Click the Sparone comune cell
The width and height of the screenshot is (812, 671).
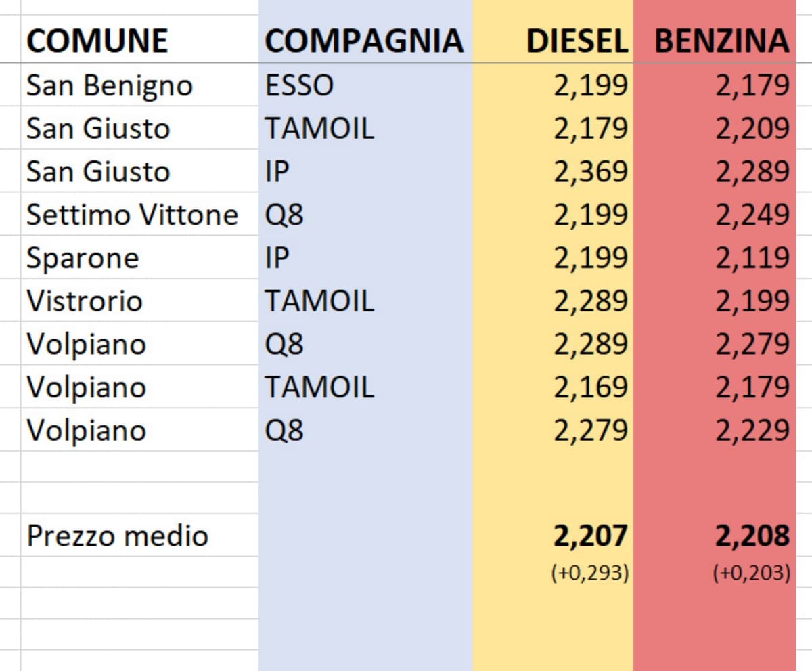pos(83,259)
